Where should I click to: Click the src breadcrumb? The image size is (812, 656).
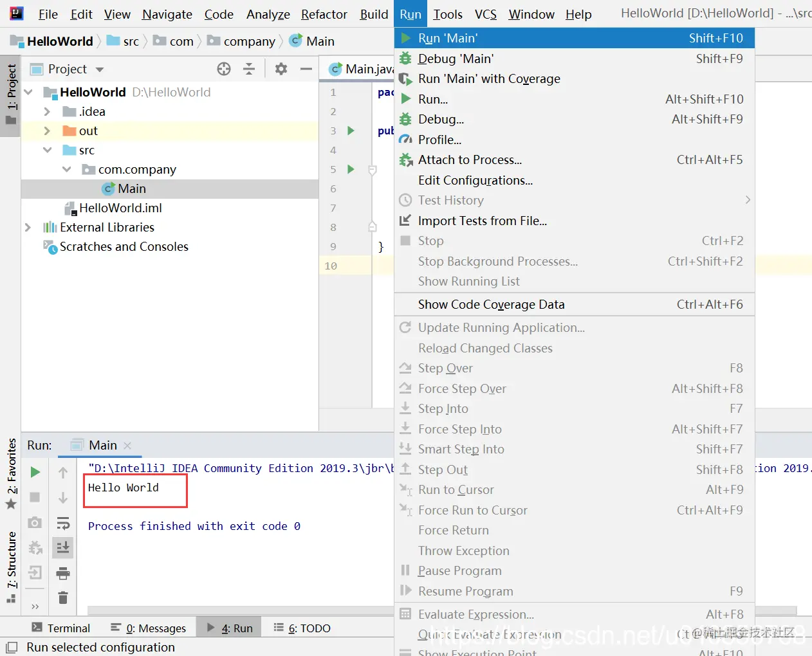click(x=123, y=41)
